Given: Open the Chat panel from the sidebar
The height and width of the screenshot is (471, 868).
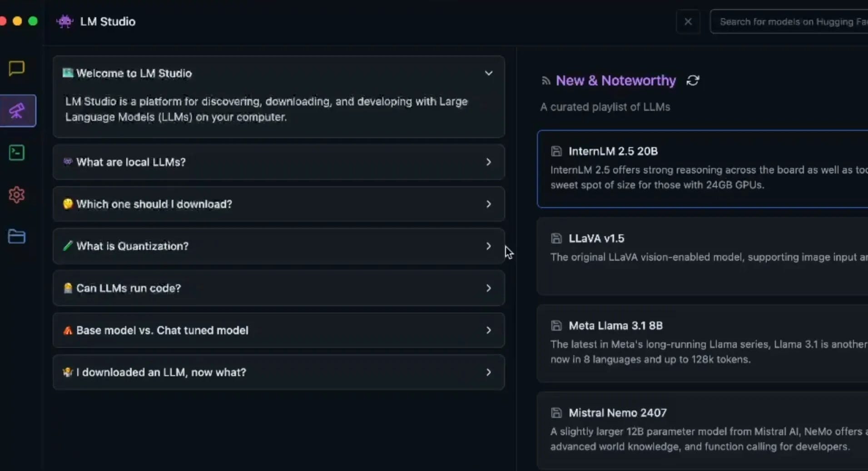Looking at the screenshot, I should point(16,69).
